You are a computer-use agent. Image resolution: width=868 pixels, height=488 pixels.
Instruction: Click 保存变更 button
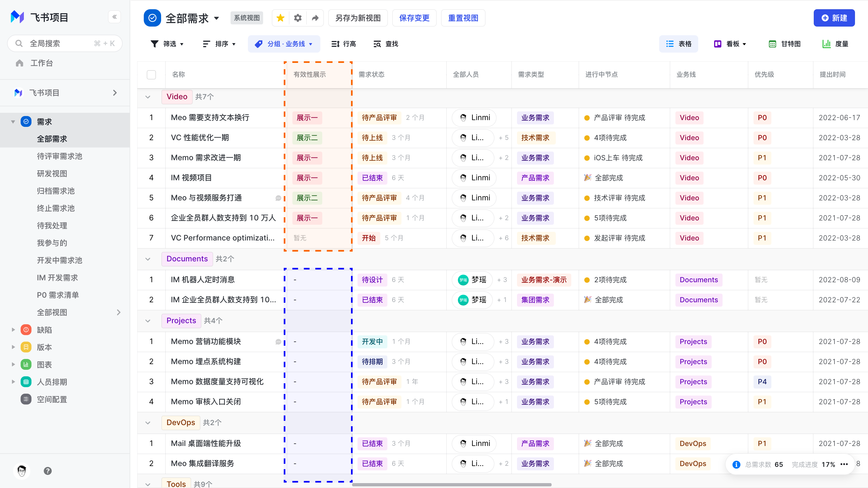click(x=414, y=18)
